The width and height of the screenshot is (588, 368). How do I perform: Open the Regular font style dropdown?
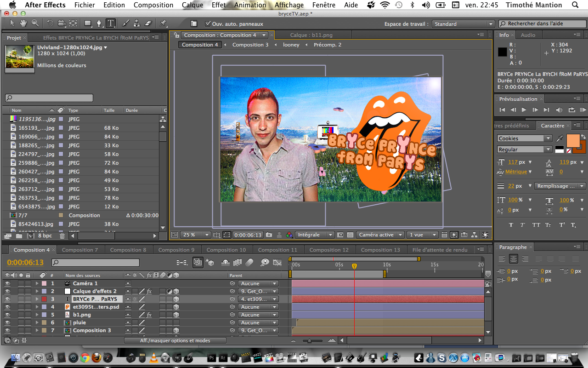pyautogui.click(x=525, y=149)
